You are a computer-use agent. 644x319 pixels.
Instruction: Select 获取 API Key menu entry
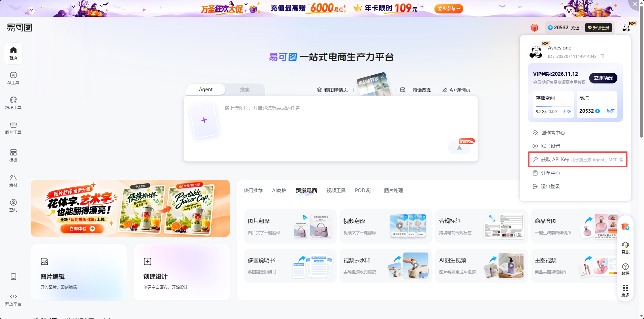point(578,159)
